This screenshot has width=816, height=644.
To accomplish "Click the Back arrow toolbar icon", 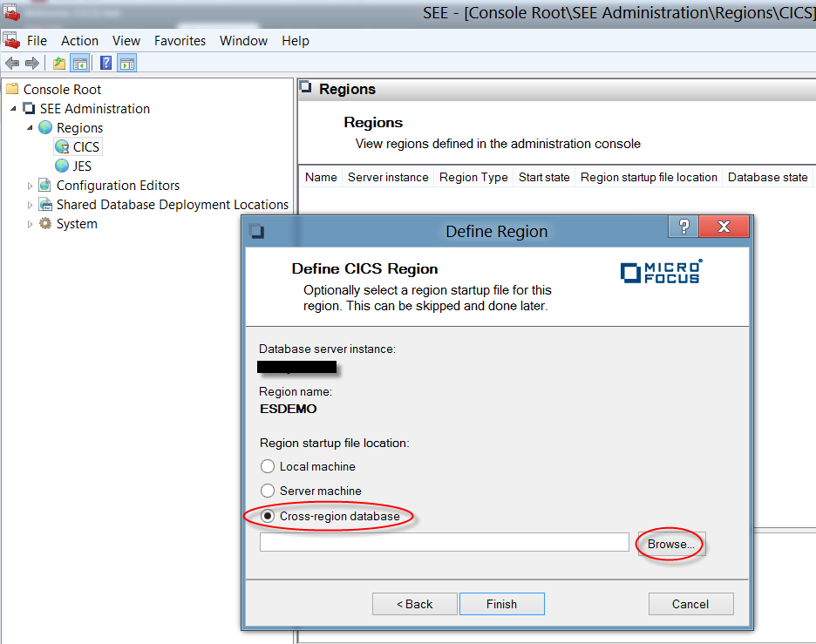I will coord(12,64).
